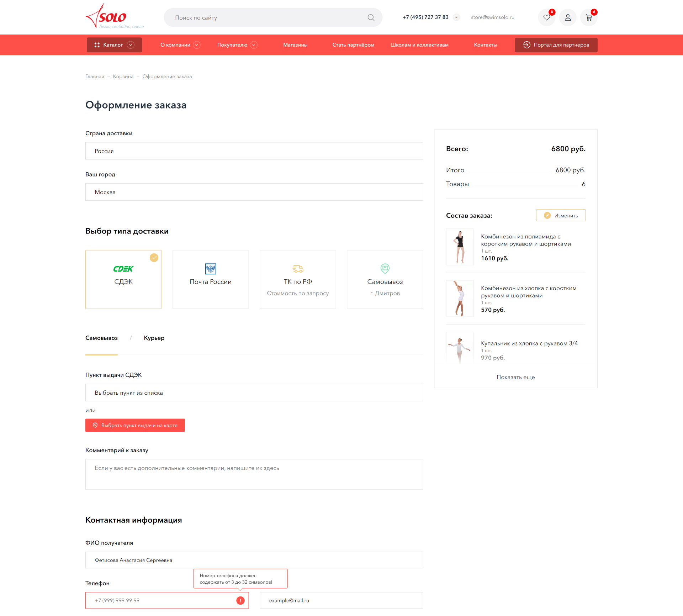Open the Магазины menu item
683x616 pixels.
295,45
